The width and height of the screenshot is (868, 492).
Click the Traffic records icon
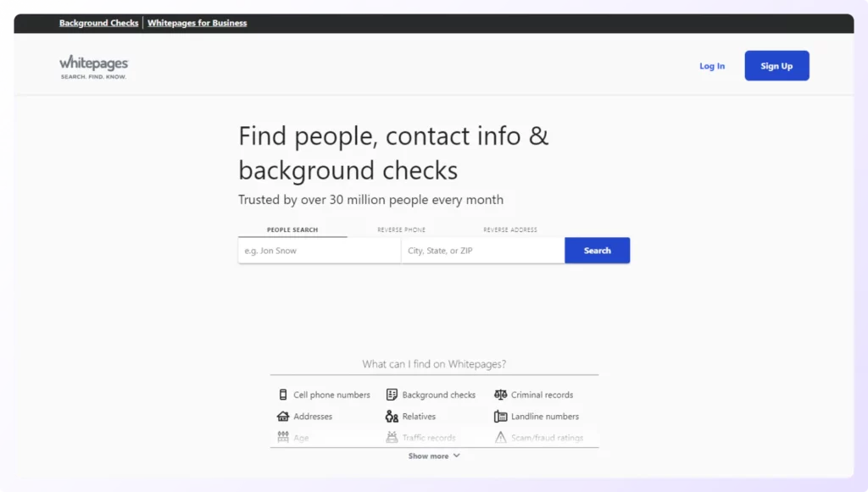[391, 437]
